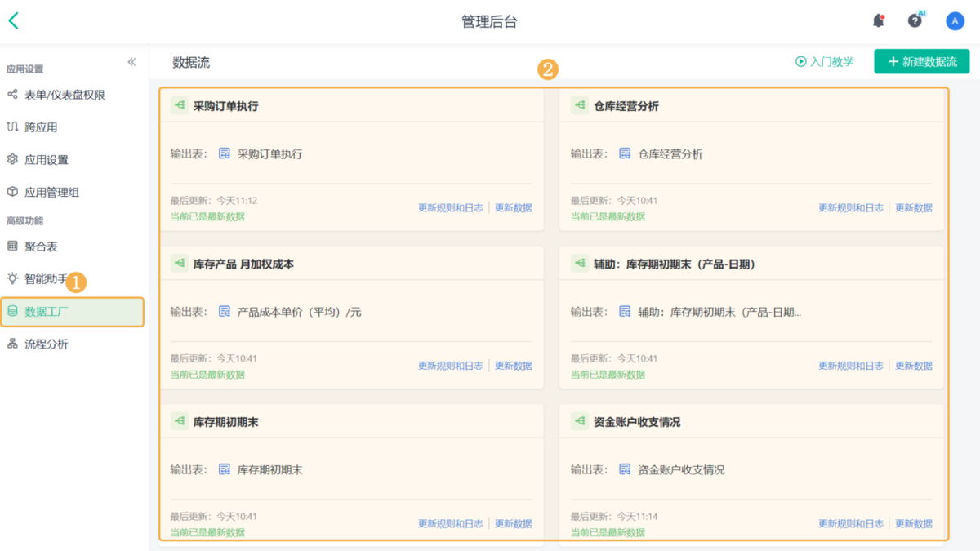Open 更新规则和日志 for 仓库经营分析
Screen dimensions: 980x551
[x=851, y=208]
